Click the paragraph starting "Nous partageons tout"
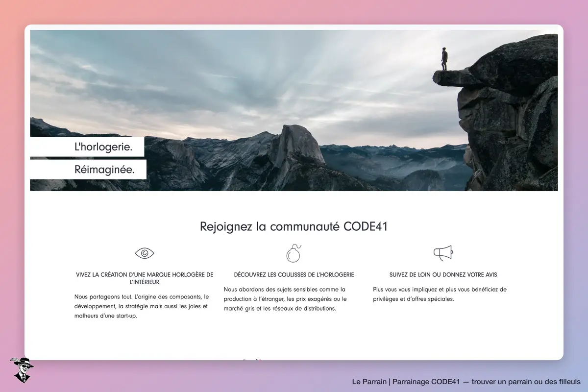This screenshot has height=392, width=588. [142, 306]
